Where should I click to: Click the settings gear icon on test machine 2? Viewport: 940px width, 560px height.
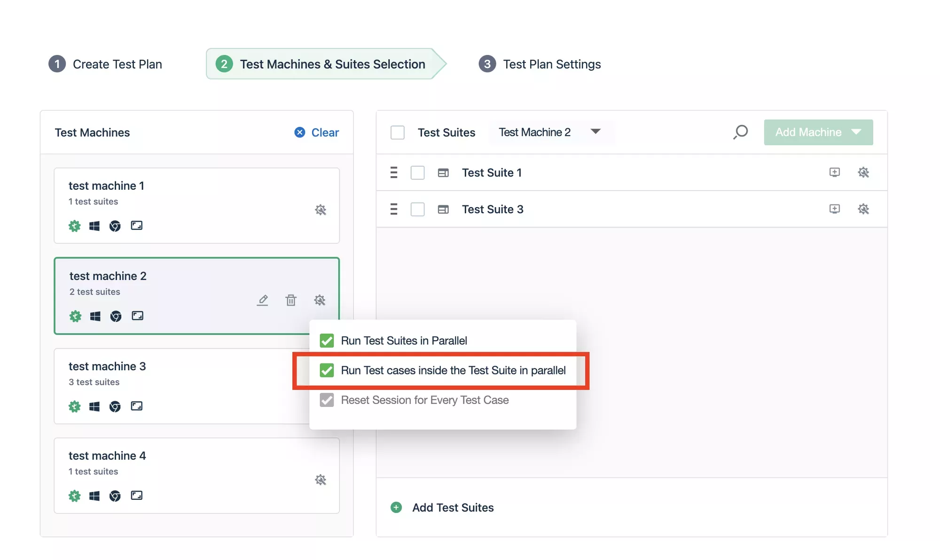pyautogui.click(x=319, y=300)
